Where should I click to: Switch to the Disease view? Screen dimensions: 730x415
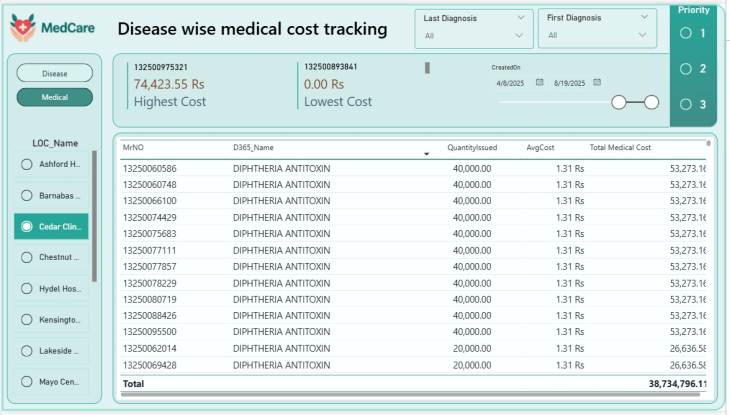tap(55, 73)
